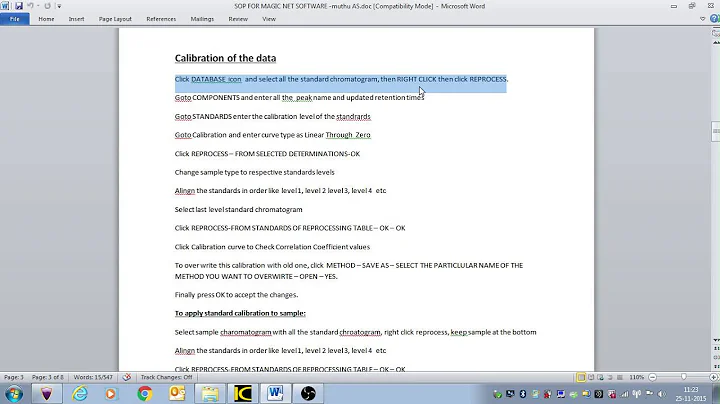Click the volume speaker tray icon
This screenshot has width=720, height=404.
click(661, 394)
